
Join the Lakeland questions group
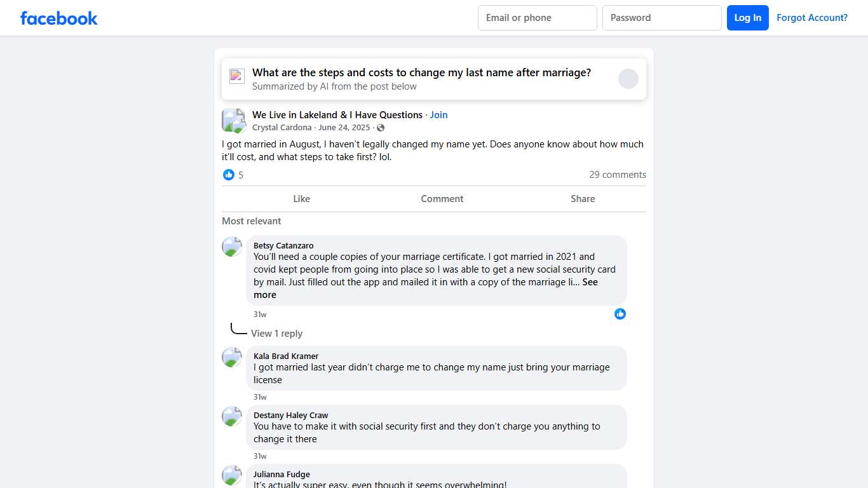[438, 115]
